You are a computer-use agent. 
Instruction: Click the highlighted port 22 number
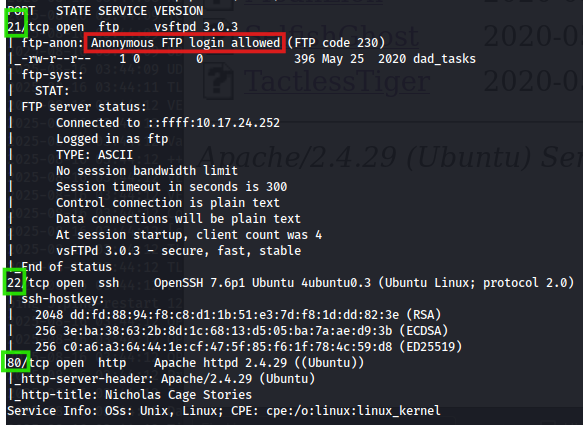[x=15, y=282]
